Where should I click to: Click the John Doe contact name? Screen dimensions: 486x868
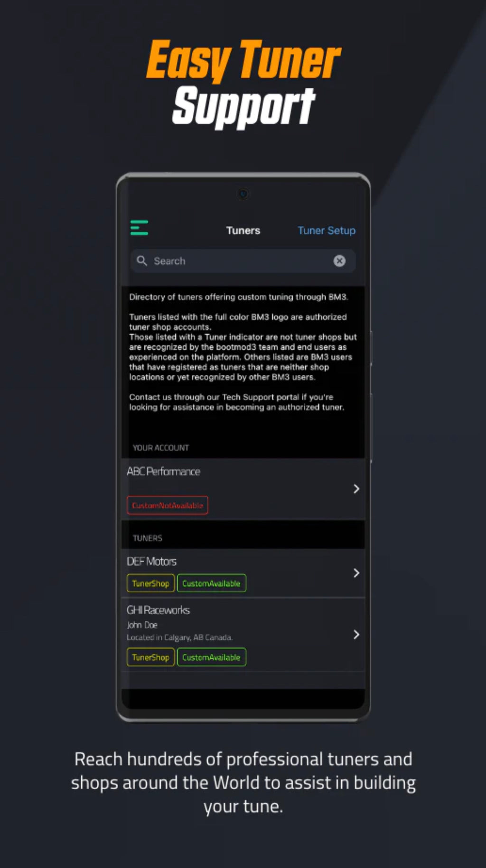(x=142, y=625)
